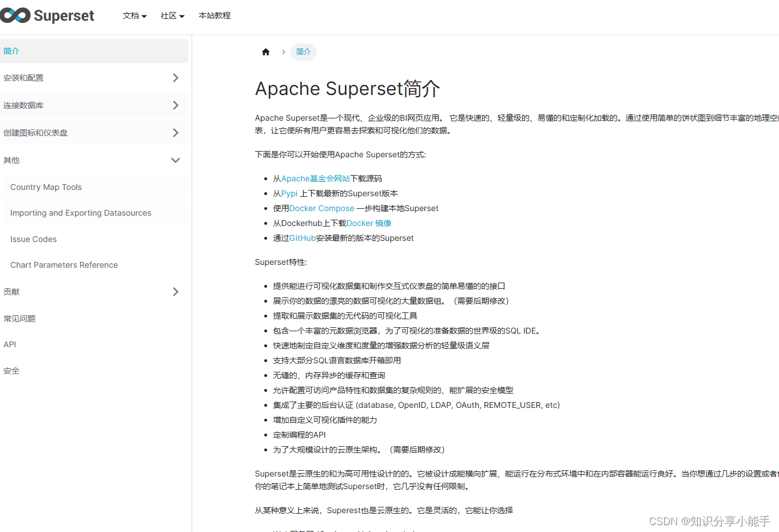Open the 安全 section in sidebar
Viewport: 779px width, 532px height.
point(11,370)
